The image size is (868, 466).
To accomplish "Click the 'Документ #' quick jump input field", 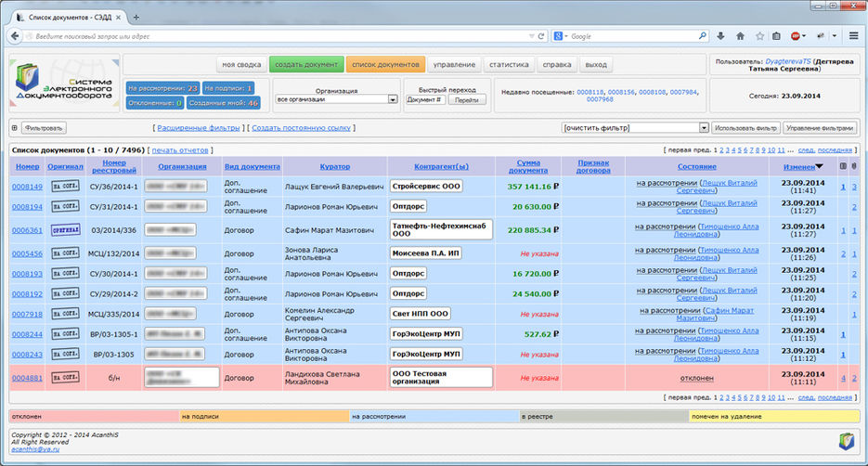I will coord(426,99).
